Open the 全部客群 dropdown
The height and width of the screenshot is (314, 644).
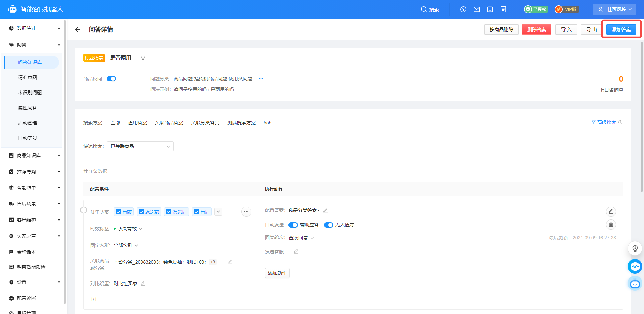[x=126, y=245]
